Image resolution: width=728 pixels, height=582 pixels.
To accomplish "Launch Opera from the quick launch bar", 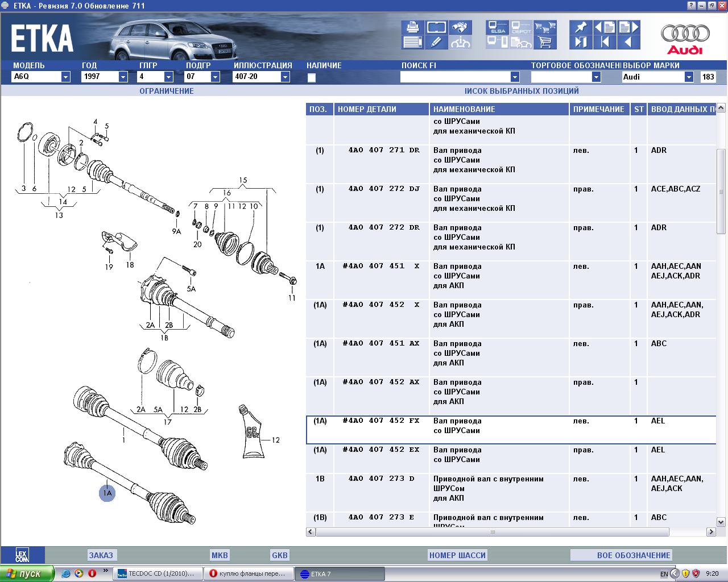I will pyautogui.click(x=92, y=573).
